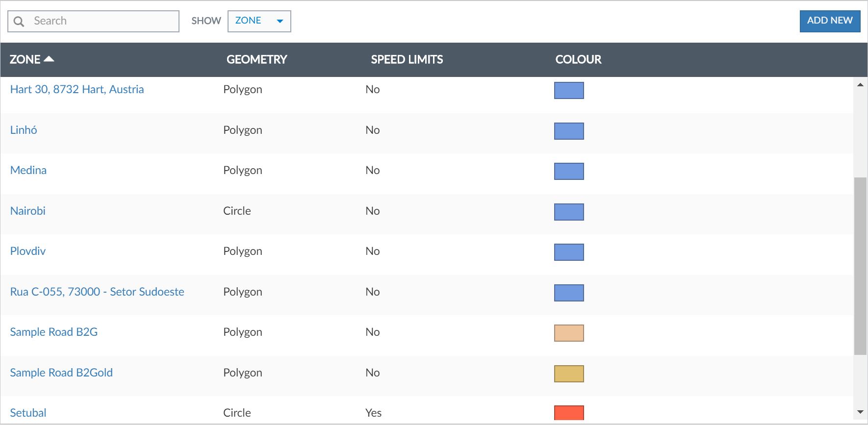868x425 pixels.
Task: Open the Setubal zone link
Action: tap(28, 413)
